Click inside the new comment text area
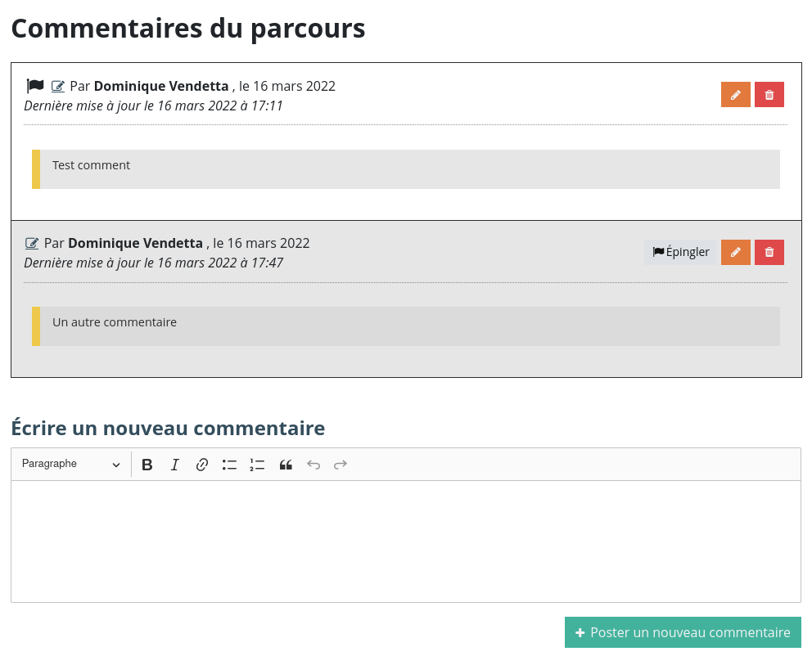This screenshot has height=656, width=812. click(x=405, y=541)
